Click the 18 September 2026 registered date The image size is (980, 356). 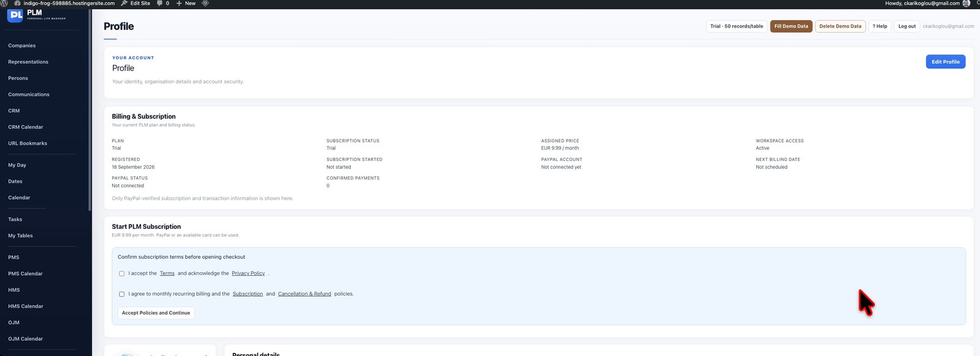pyautogui.click(x=133, y=167)
